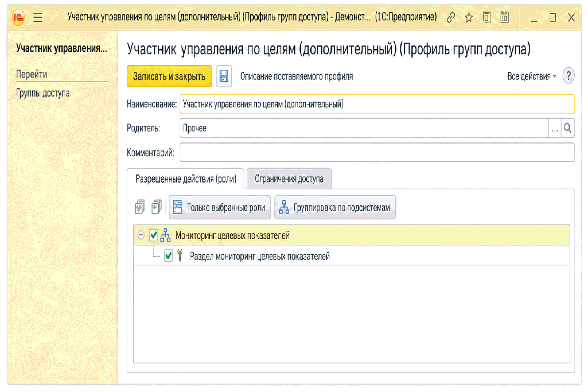Check all roles icon

pyautogui.click(x=140, y=207)
